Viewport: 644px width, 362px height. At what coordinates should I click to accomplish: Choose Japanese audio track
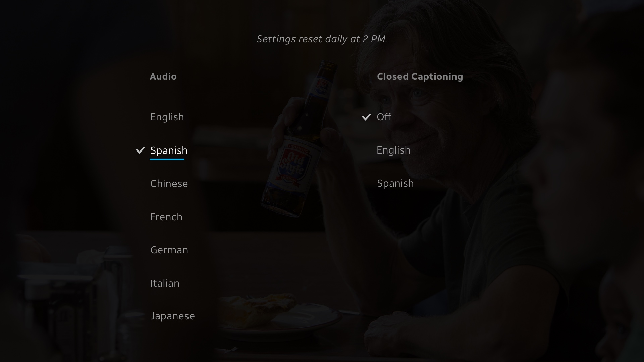172,316
